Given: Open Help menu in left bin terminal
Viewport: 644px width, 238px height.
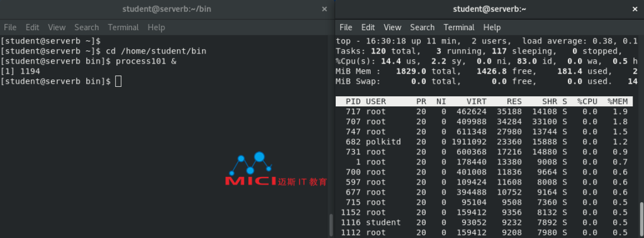Looking at the screenshot, I should click(156, 28).
